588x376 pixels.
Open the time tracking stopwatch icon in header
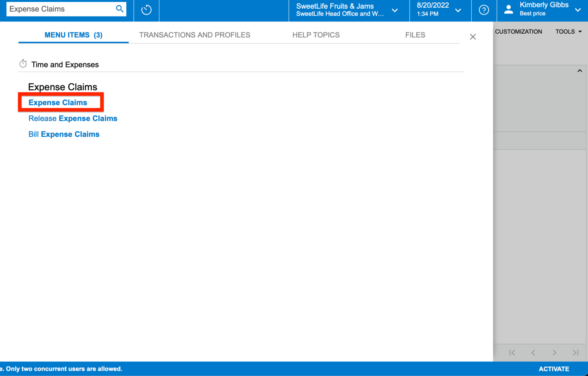(146, 10)
